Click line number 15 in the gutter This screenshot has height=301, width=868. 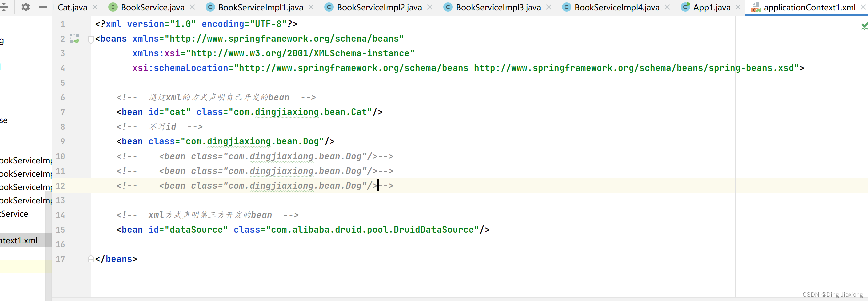tap(60, 230)
